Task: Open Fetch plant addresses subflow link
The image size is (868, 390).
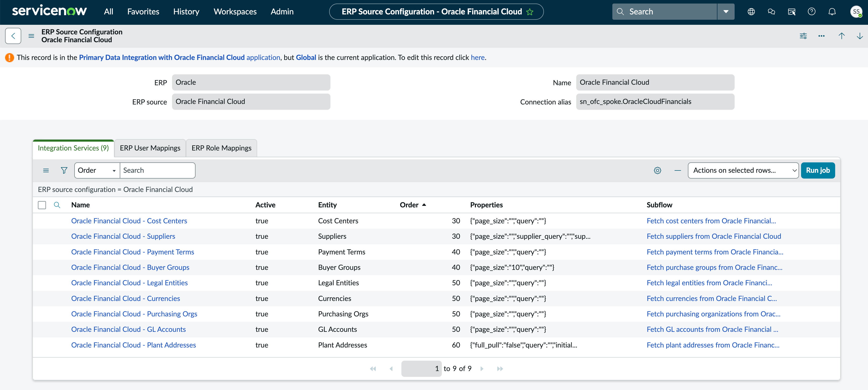Action: pos(713,345)
